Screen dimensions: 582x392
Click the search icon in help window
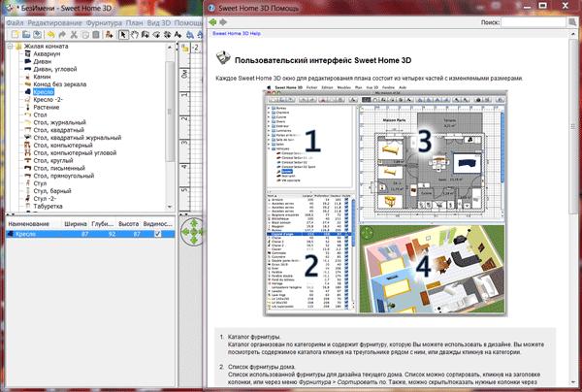point(572,22)
